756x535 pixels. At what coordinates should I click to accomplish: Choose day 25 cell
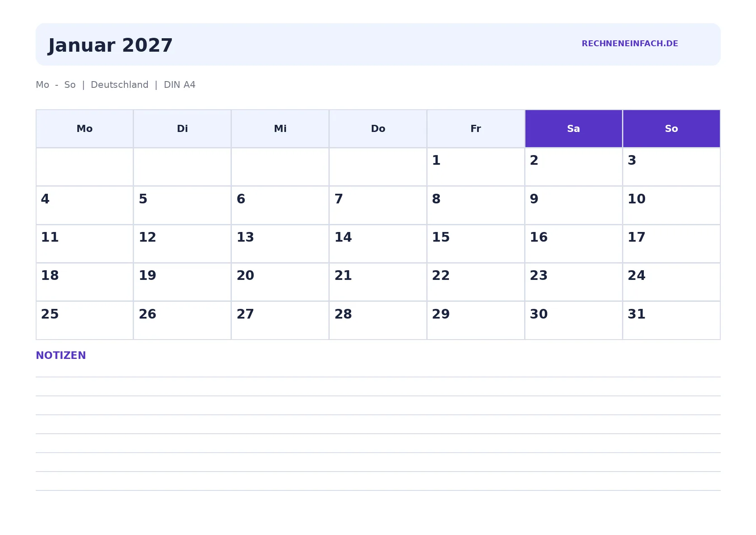click(84, 321)
